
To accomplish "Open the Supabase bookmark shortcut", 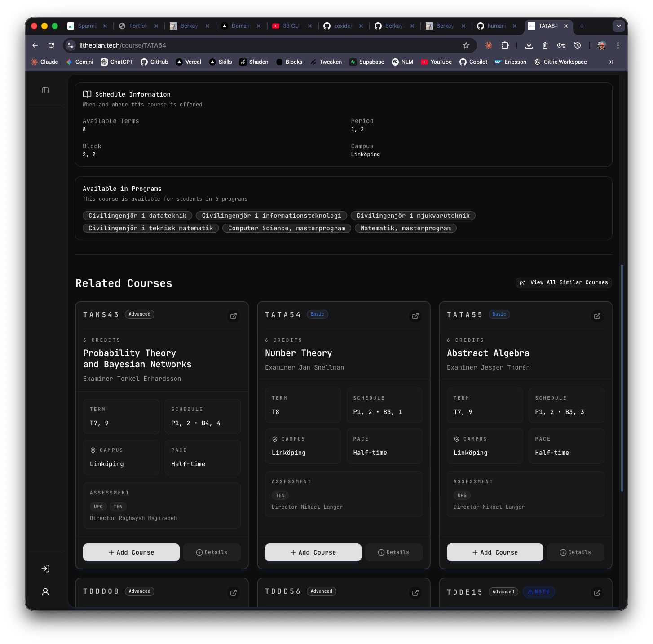I will pyautogui.click(x=366, y=62).
